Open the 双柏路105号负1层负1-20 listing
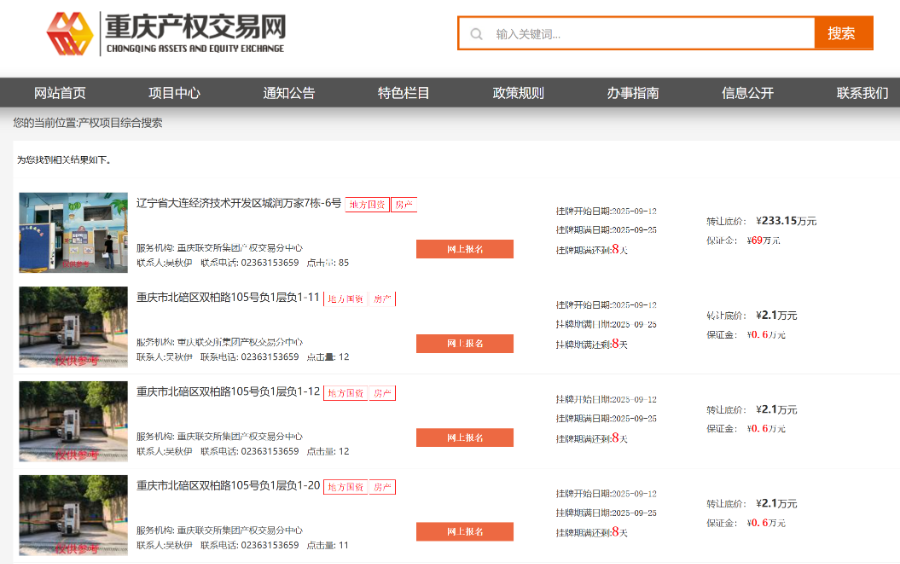Screen dimensions: 900x564 (228, 486)
